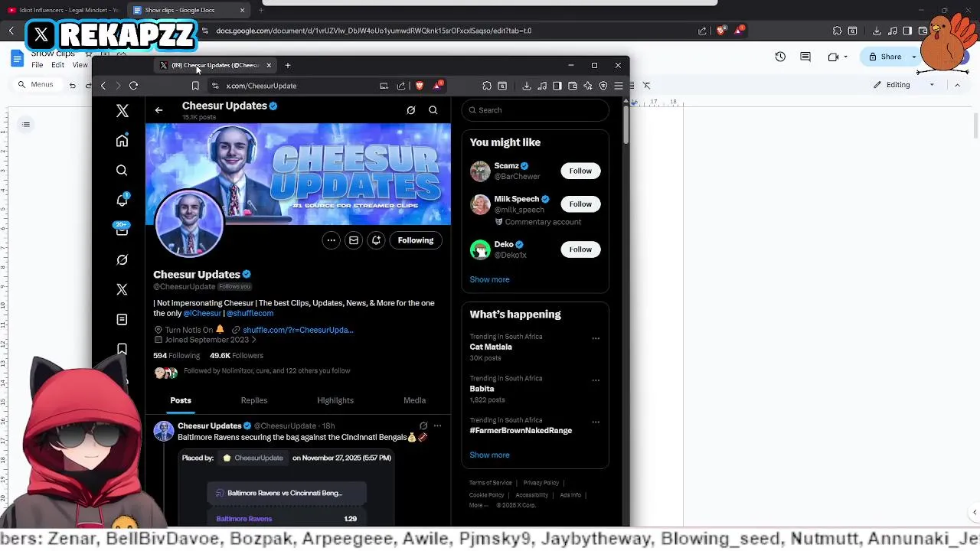Viewport: 980px width, 551px height.
Task: Open the Cat Matlala trending topic
Action: (491, 347)
